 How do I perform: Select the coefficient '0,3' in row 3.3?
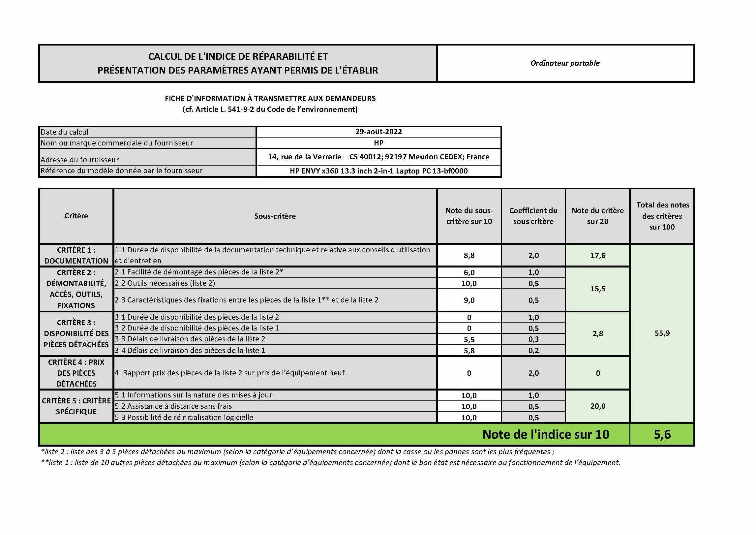pos(533,339)
